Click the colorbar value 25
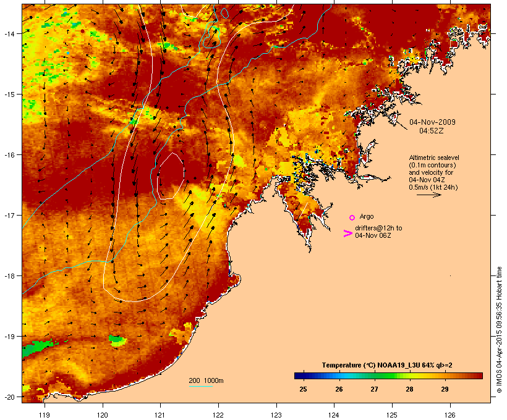The width and height of the screenshot is (507, 420). 303,389
